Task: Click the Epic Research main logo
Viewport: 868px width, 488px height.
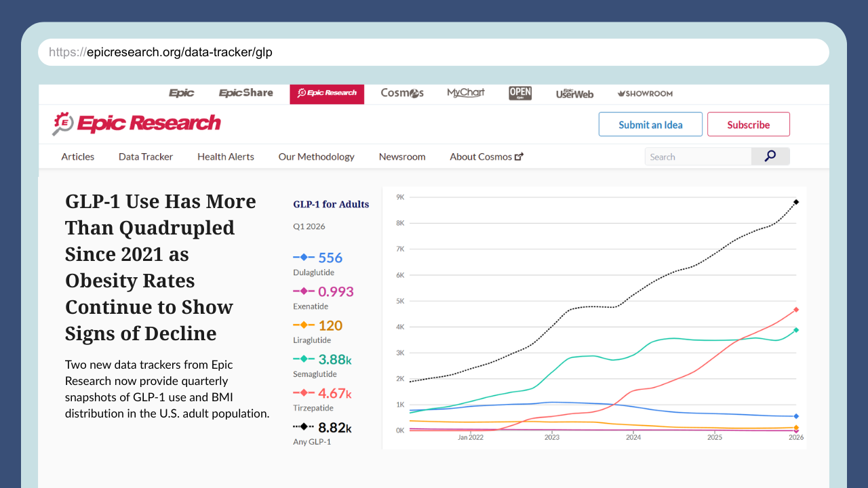Action: point(136,123)
